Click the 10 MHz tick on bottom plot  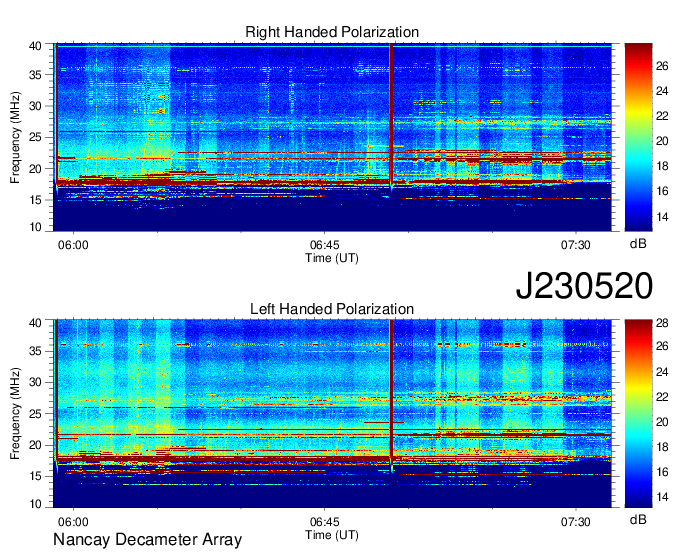35,503
